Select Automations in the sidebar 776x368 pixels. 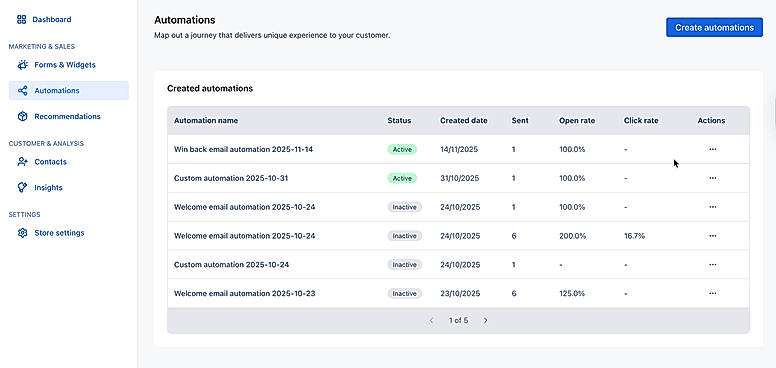click(69, 91)
